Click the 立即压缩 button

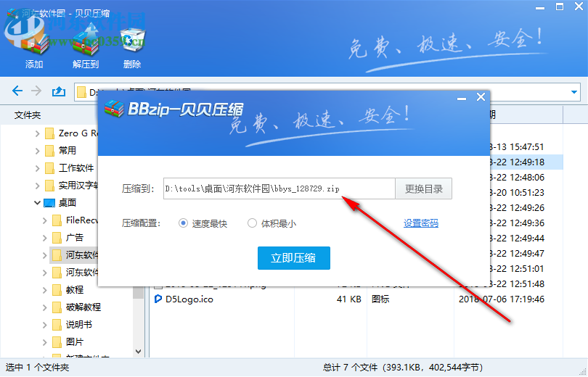[x=294, y=258]
